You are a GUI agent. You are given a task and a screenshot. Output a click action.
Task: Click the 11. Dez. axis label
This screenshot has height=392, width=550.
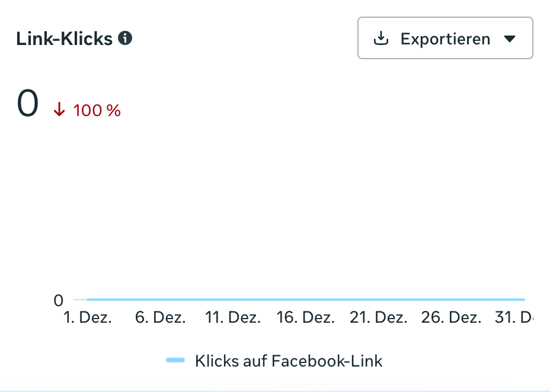click(233, 317)
